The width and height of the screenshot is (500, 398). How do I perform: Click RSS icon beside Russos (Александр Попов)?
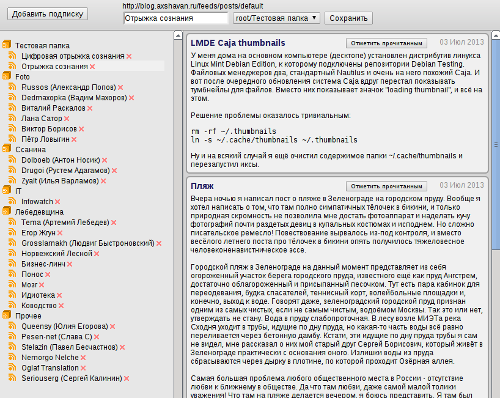tap(13, 87)
